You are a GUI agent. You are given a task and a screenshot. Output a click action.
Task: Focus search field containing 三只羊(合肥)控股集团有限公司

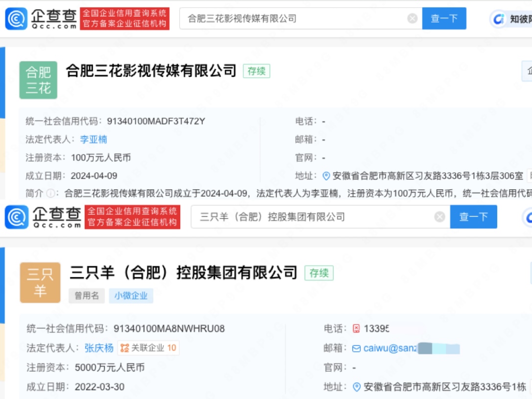pos(314,217)
